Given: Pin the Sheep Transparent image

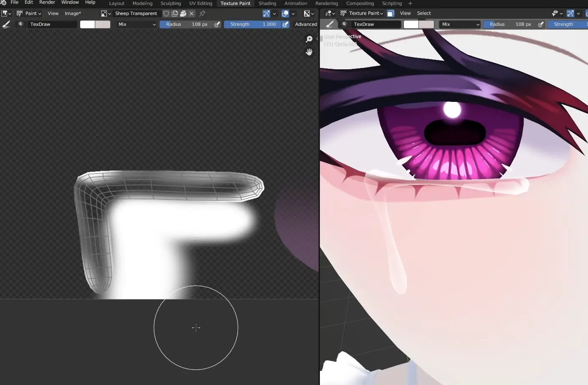Looking at the screenshot, I should pos(202,13).
